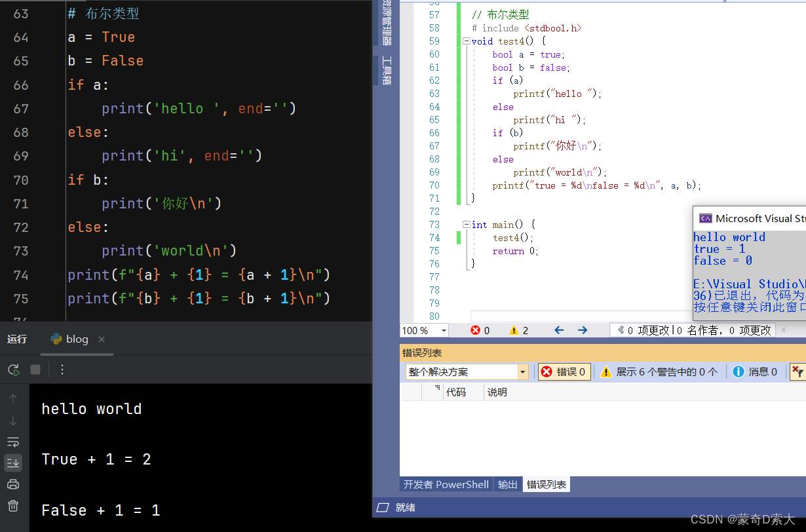806x532 pixels.
Task: Rerun the blog script
Action: point(14,370)
